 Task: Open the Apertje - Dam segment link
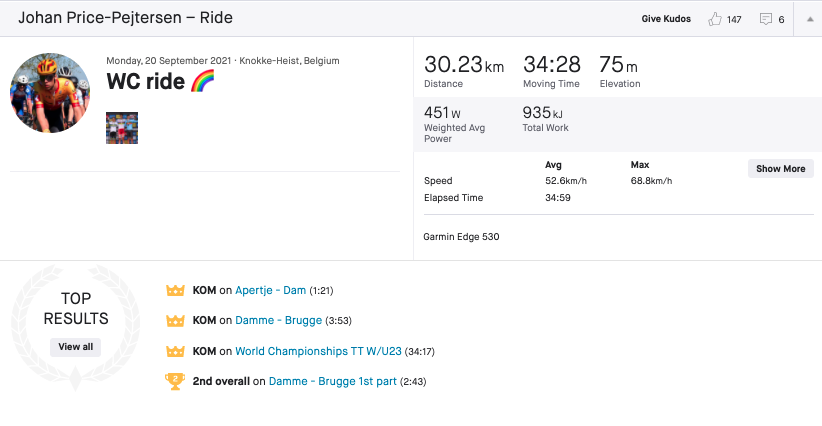pos(270,290)
